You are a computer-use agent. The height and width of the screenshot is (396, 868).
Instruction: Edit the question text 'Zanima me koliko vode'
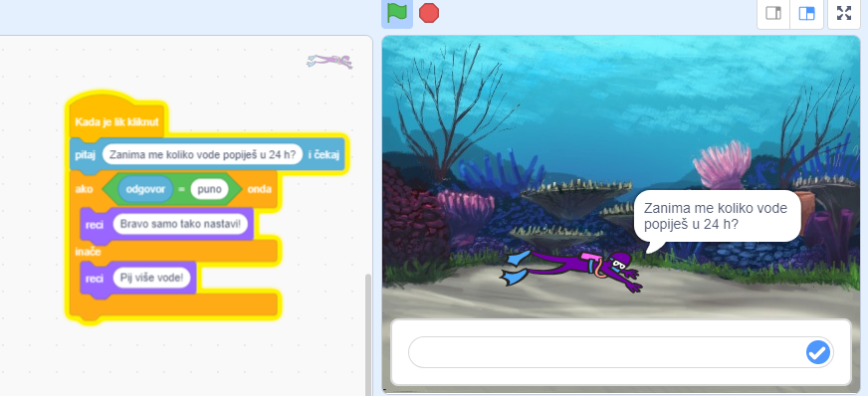202,154
